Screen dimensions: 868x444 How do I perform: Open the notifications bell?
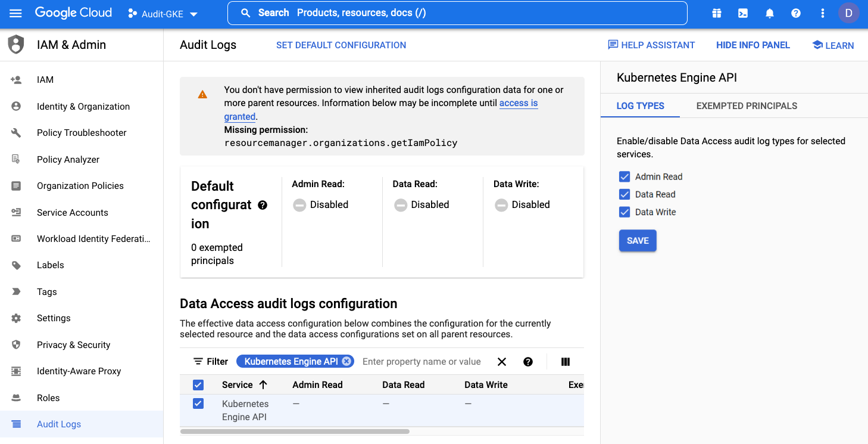point(770,13)
